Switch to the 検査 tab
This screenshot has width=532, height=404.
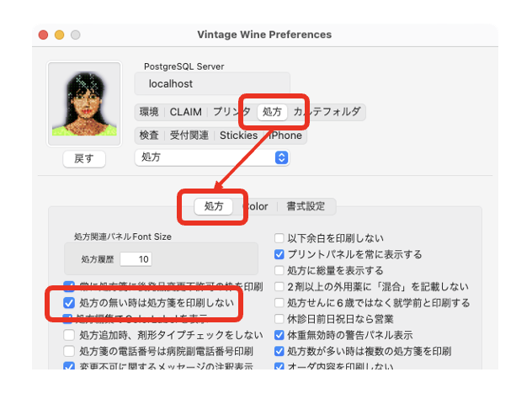click(x=149, y=135)
